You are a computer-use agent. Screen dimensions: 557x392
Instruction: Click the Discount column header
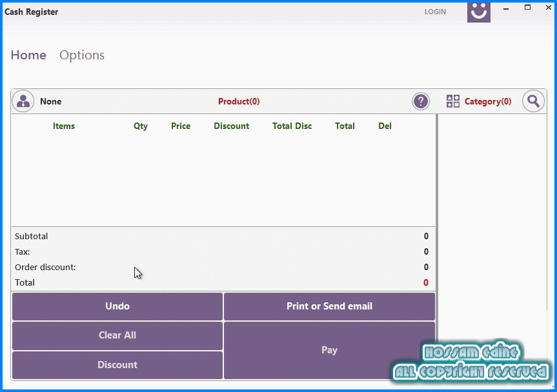click(x=232, y=126)
